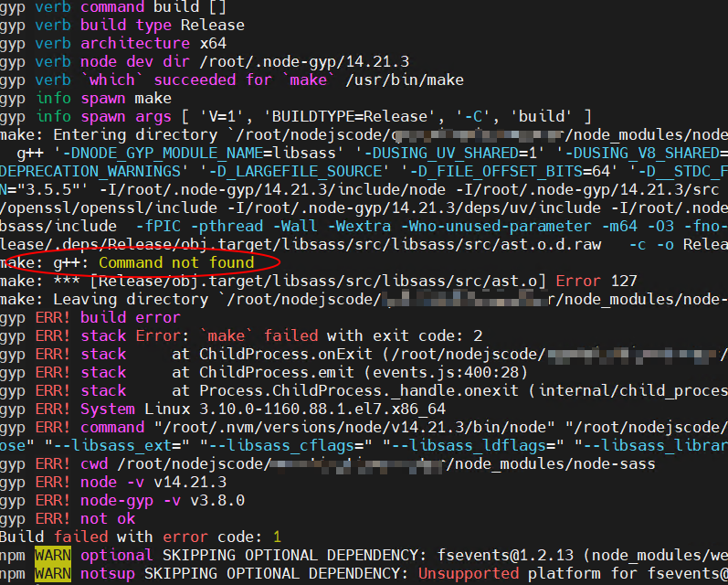
Task: Click 'fsevents@1.2.13' in the npm WARN optional line
Action: (x=506, y=555)
